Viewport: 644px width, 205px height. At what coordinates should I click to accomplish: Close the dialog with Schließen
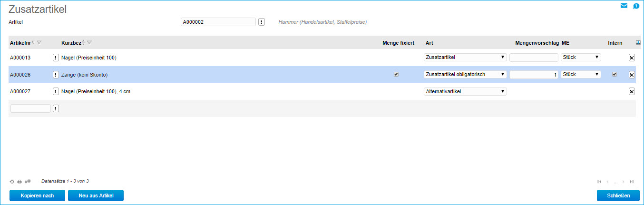point(618,195)
